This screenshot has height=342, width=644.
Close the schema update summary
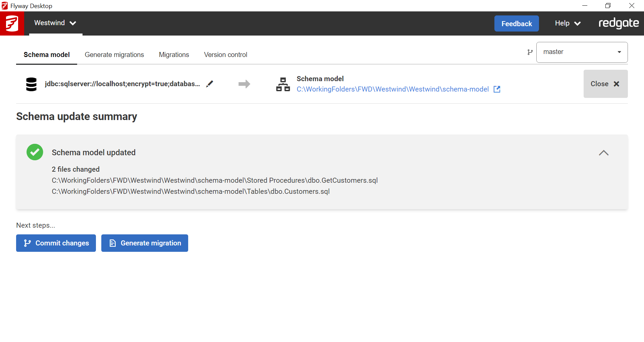pyautogui.click(x=605, y=84)
